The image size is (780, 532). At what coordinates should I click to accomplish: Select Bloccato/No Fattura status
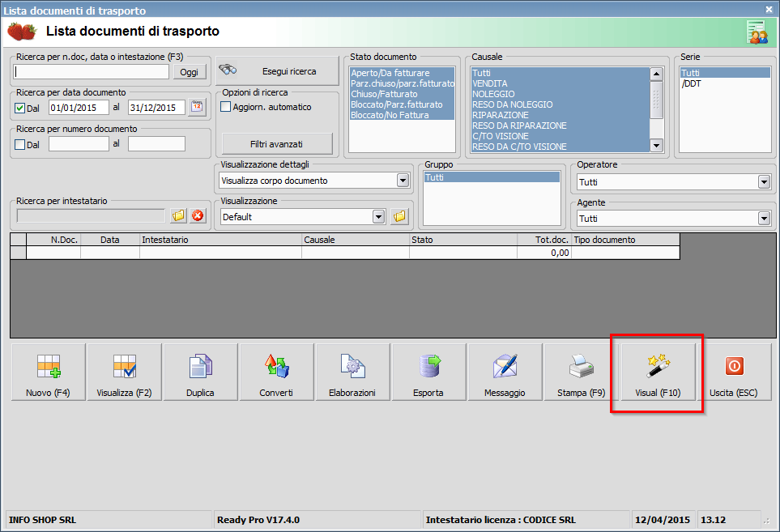coord(402,115)
